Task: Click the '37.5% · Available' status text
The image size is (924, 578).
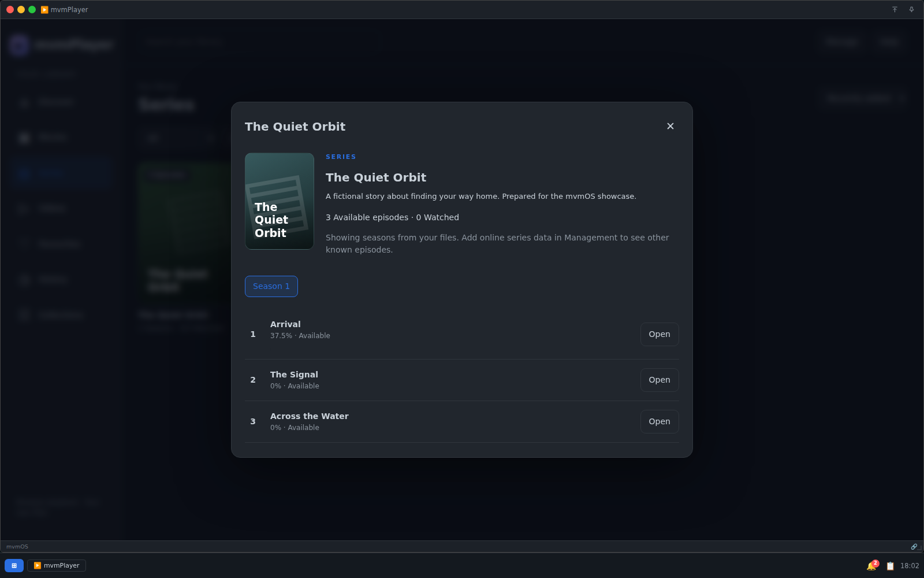Action: tap(300, 336)
